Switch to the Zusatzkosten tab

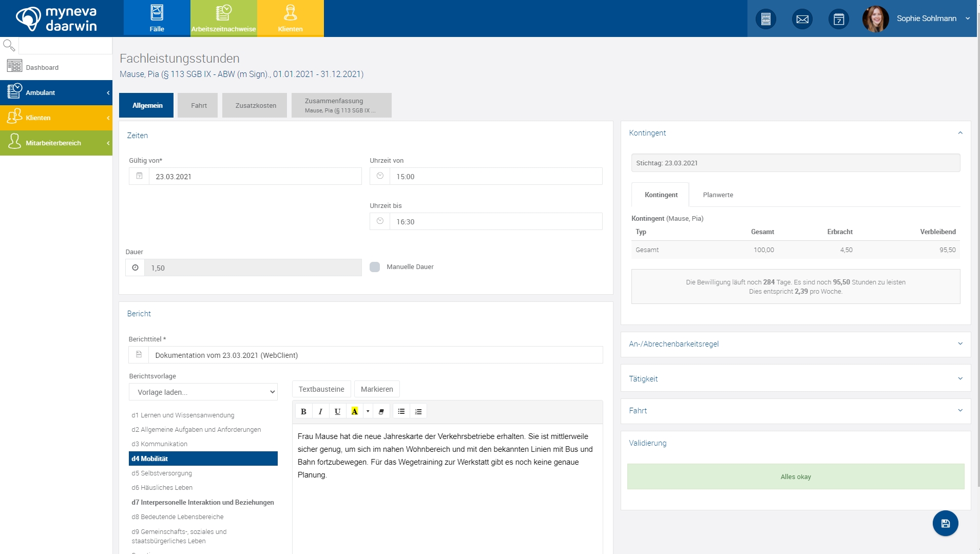coord(255,106)
